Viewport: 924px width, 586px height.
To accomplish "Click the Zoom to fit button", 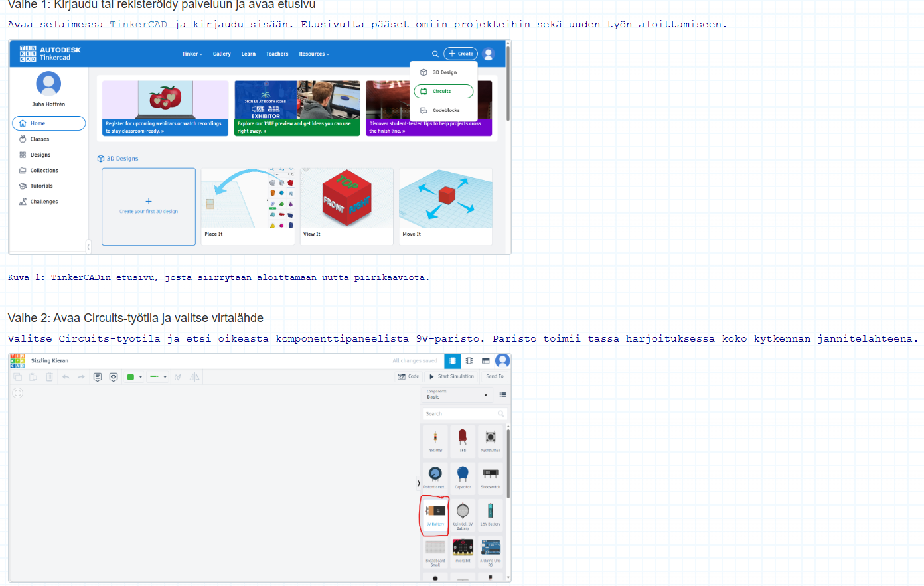I will 18,393.
